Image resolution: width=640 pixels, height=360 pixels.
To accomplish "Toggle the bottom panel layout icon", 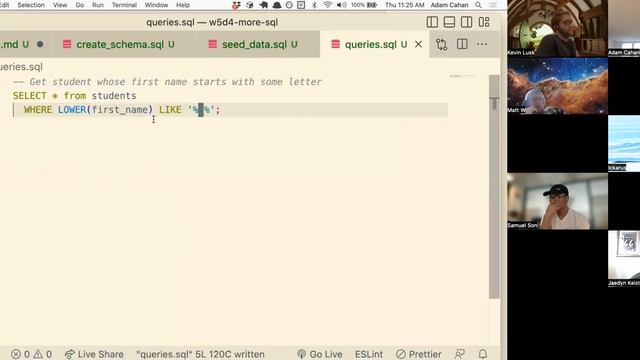I will point(449,22).
